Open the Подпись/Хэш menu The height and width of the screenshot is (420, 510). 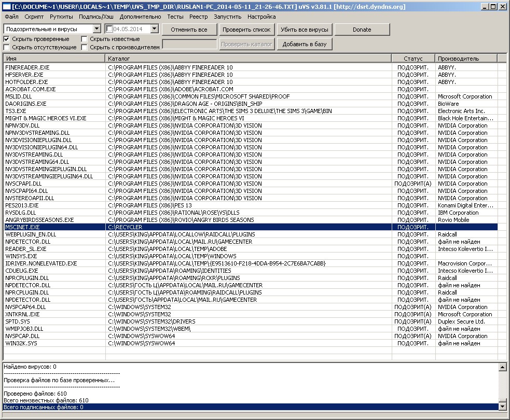tap(97, 17)
